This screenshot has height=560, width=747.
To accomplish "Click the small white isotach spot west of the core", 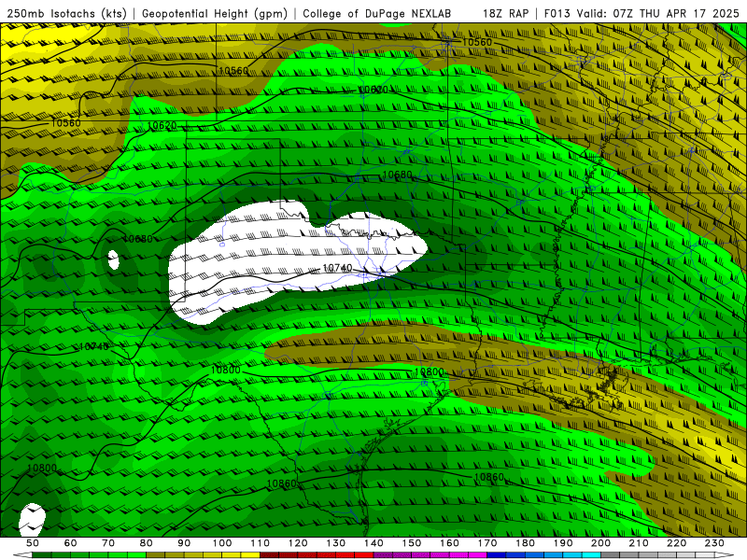I will (113, 260).
